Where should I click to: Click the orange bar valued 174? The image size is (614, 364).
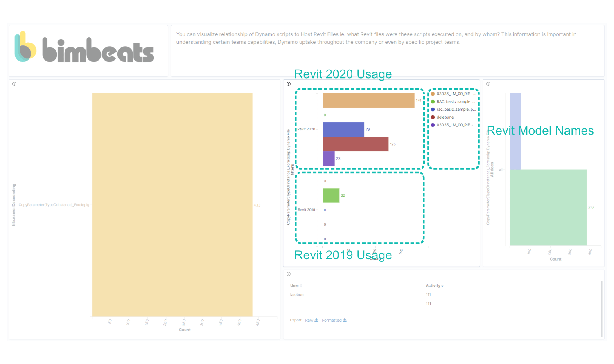(x=368, y=101)
